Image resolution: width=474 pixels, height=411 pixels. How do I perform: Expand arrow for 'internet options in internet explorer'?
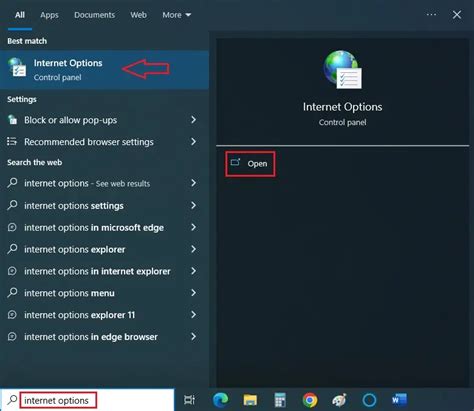click(x=193, y=271)
